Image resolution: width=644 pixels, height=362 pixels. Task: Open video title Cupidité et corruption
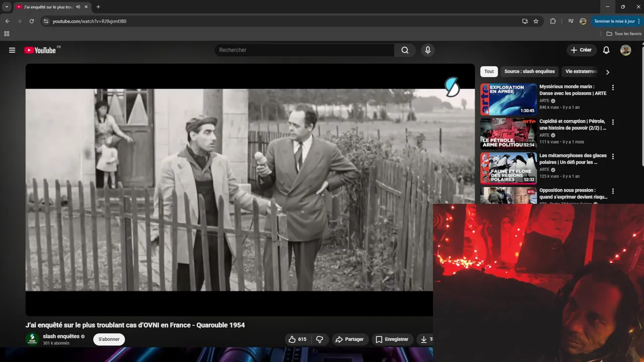click(x=573, y=125)
